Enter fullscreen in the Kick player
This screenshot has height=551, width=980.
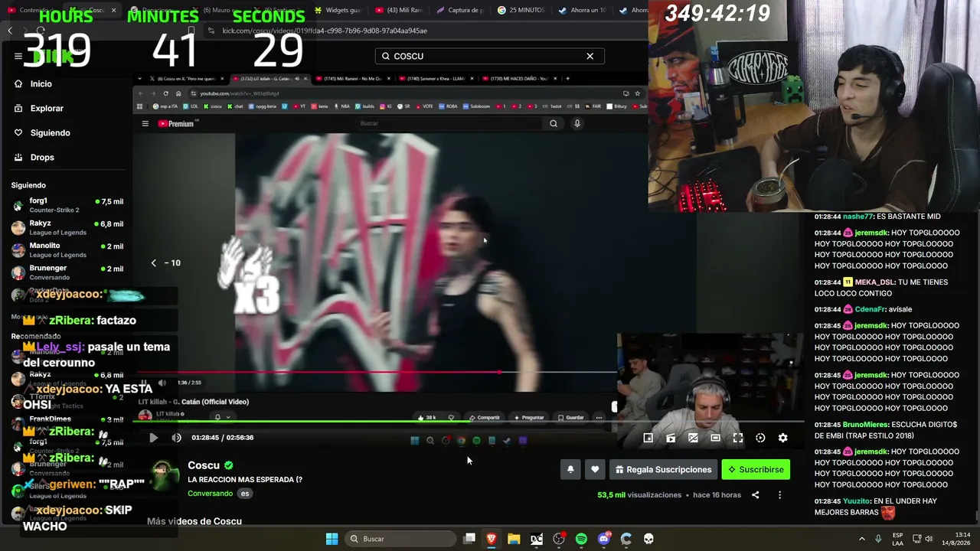click(738, 438)
